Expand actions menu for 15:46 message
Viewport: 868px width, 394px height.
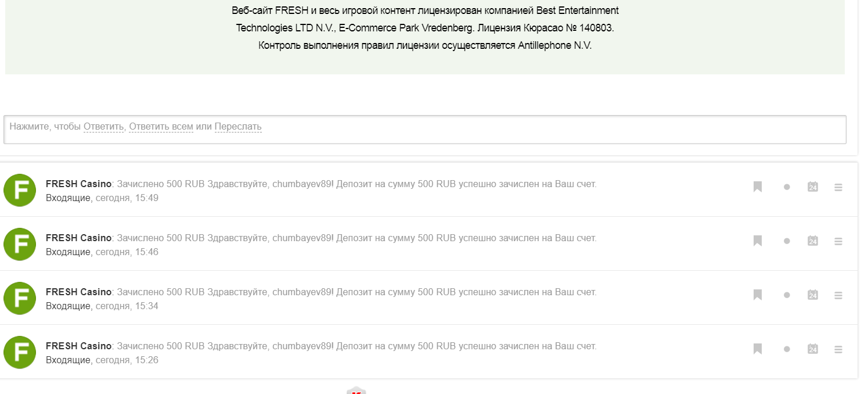click(838, 241)
